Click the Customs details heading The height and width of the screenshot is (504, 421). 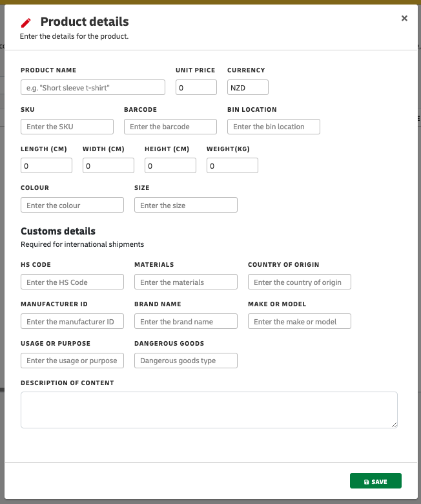pyautogui.click(x=58, y=231)
